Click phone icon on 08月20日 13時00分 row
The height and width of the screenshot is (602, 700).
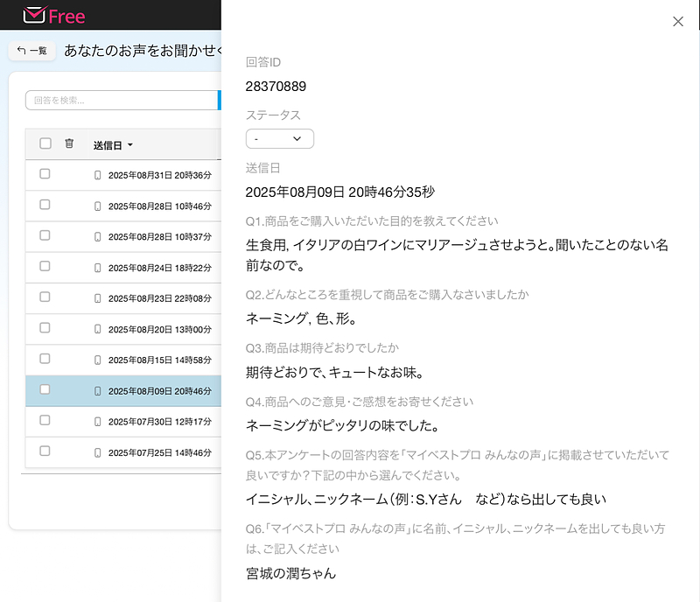tap(98, 329)
